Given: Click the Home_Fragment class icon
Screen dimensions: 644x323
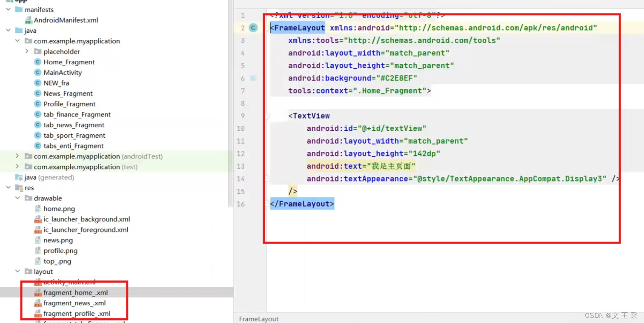Looking at the screenshot, I should coord(37,62).
